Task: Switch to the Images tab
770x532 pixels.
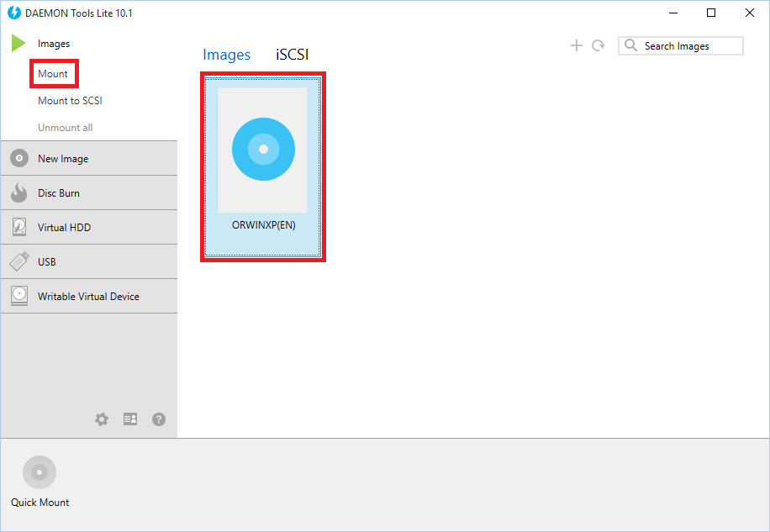Action: pos(226,55)
